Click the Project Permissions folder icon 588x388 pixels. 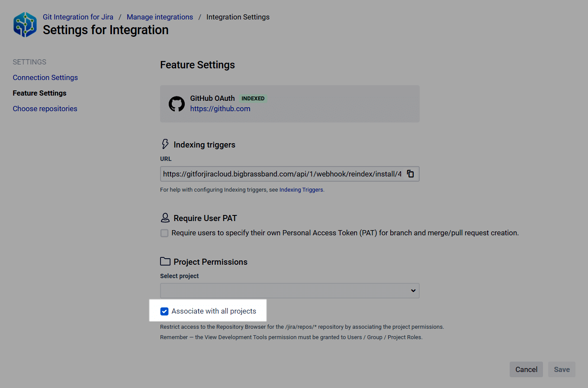165,261
